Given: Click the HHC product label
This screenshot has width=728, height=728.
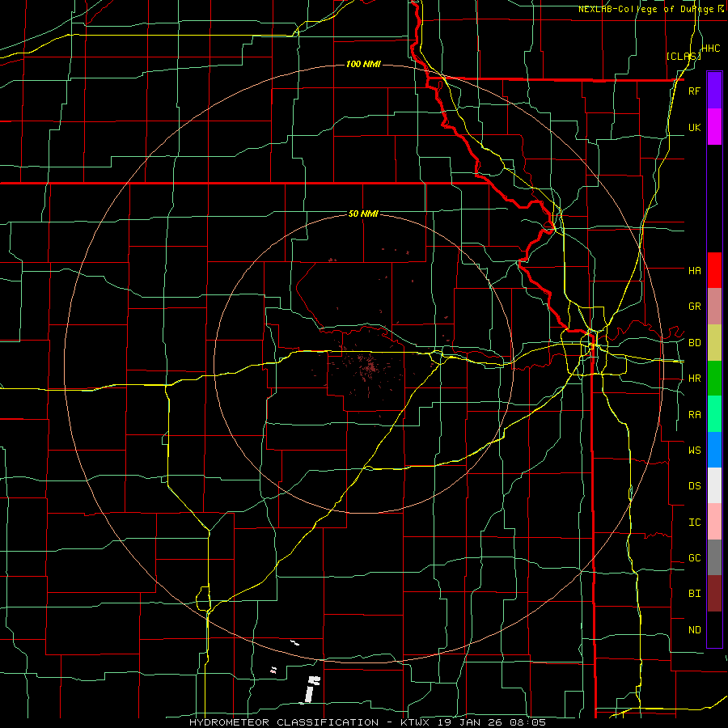Looking at the screenshot, I should click(x=710, y=49).
